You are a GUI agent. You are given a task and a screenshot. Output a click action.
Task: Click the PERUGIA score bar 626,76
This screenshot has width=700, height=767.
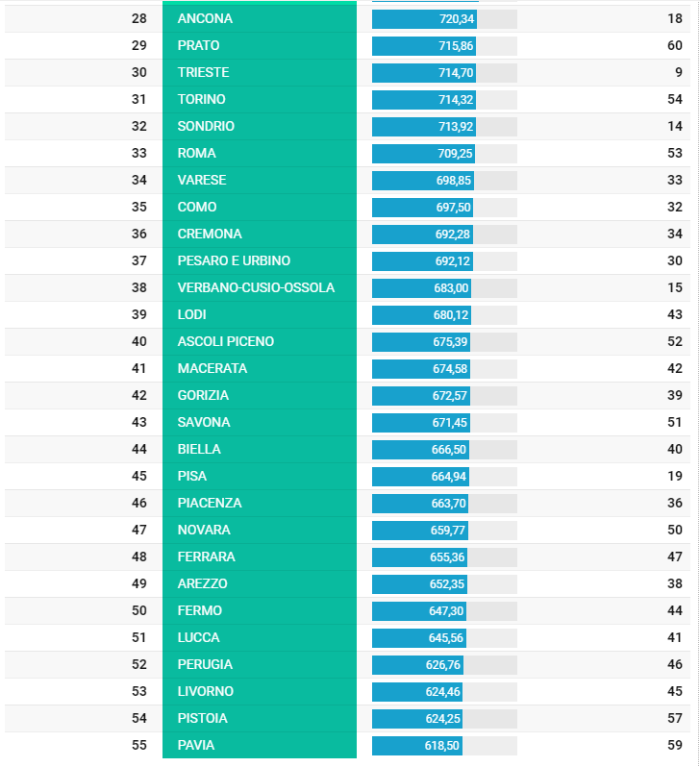point(417,665)
